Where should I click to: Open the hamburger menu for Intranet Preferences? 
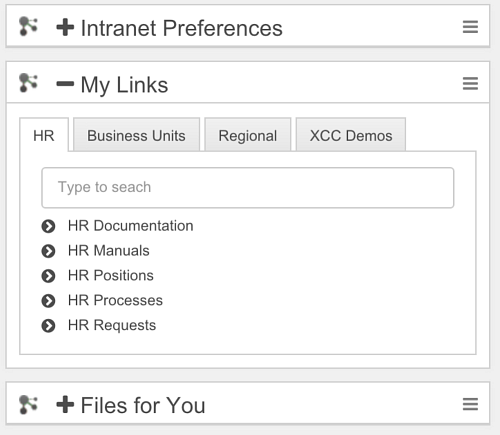point(470,27)
